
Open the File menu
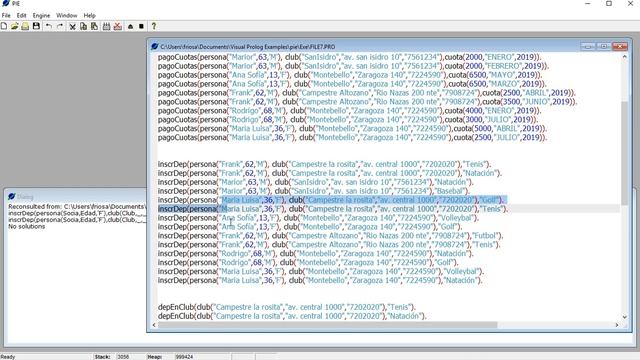pyautogui.click(x=6, y=16)
